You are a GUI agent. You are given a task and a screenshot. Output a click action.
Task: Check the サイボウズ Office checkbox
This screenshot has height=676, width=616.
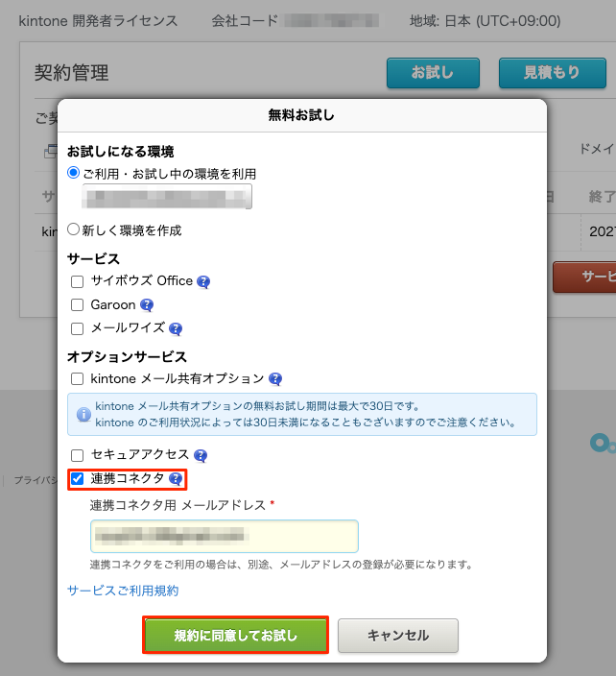(77, 281)
